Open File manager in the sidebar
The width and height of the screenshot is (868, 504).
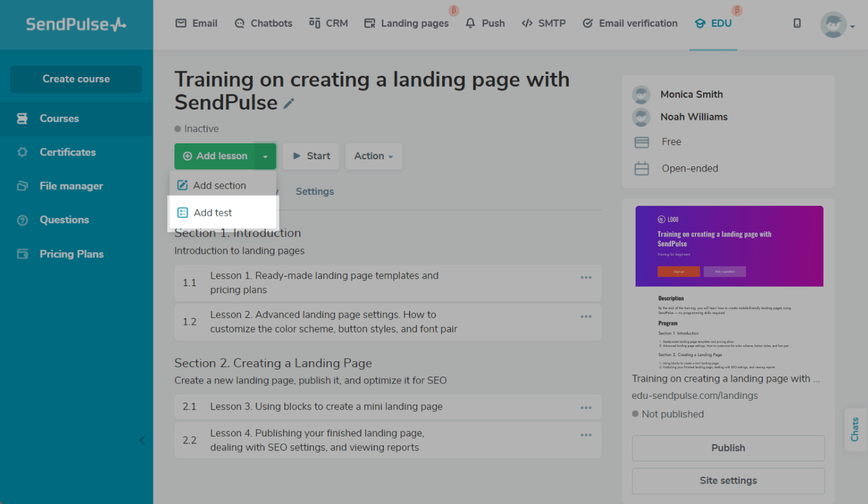71,186
